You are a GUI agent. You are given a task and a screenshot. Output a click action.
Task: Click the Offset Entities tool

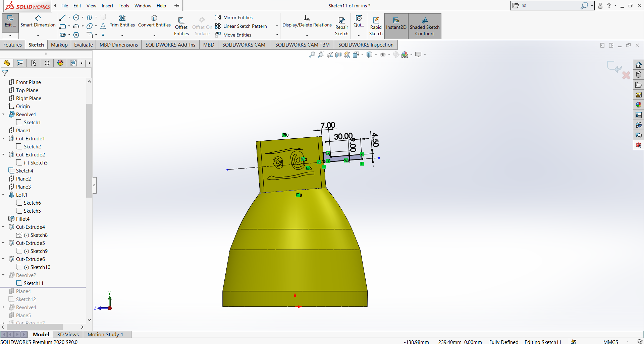coord(181,26)
